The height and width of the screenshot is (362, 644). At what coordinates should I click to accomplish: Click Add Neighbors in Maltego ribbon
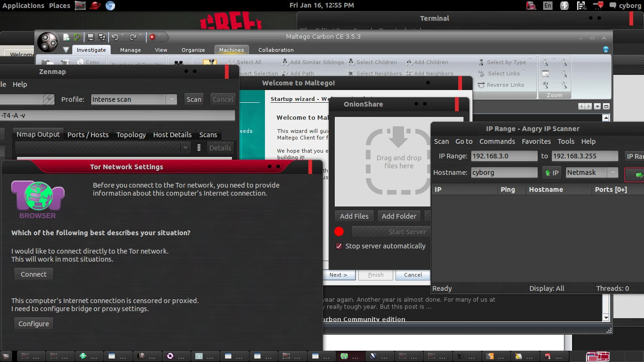click(x=429, y=74)
